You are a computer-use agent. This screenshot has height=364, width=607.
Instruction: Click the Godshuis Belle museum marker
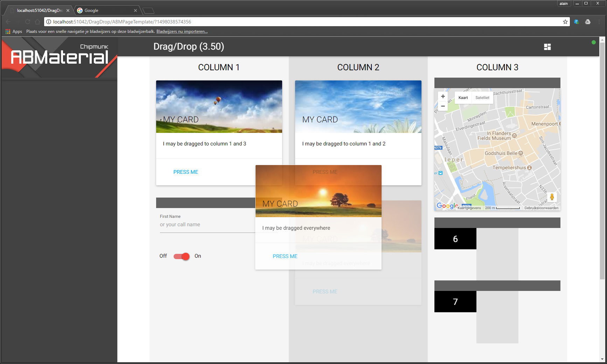(x=521, y=153)
